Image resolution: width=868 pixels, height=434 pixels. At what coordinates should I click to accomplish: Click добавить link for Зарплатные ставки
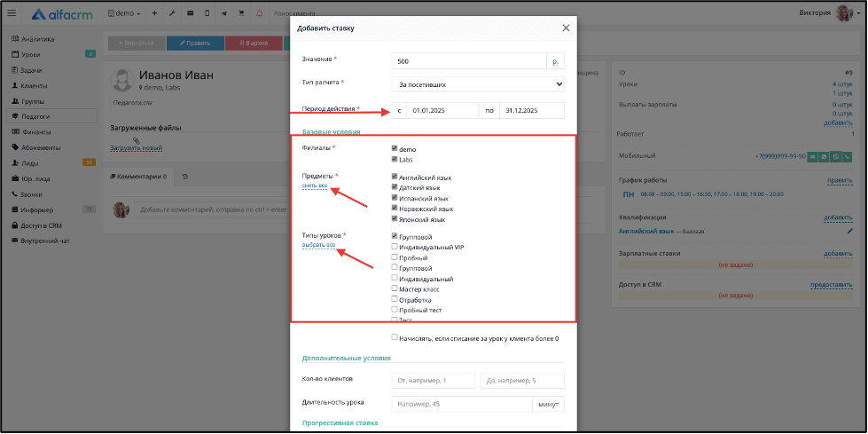838,253
